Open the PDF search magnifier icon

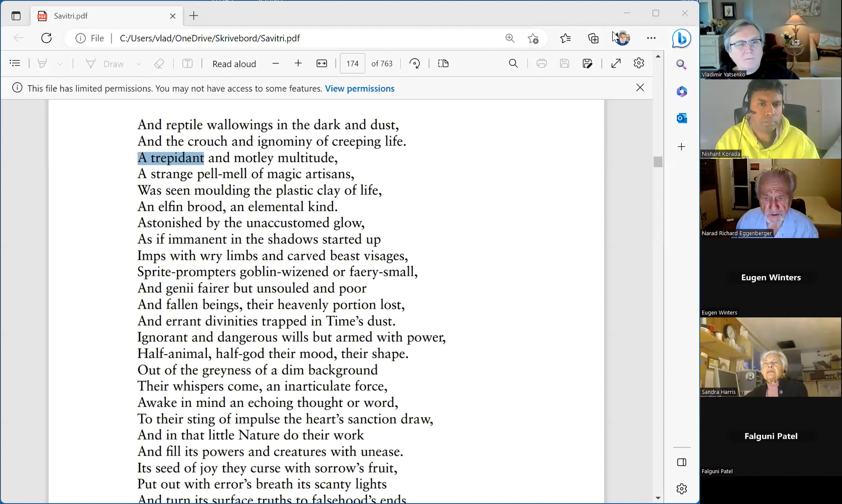click(x=513, y=63)
